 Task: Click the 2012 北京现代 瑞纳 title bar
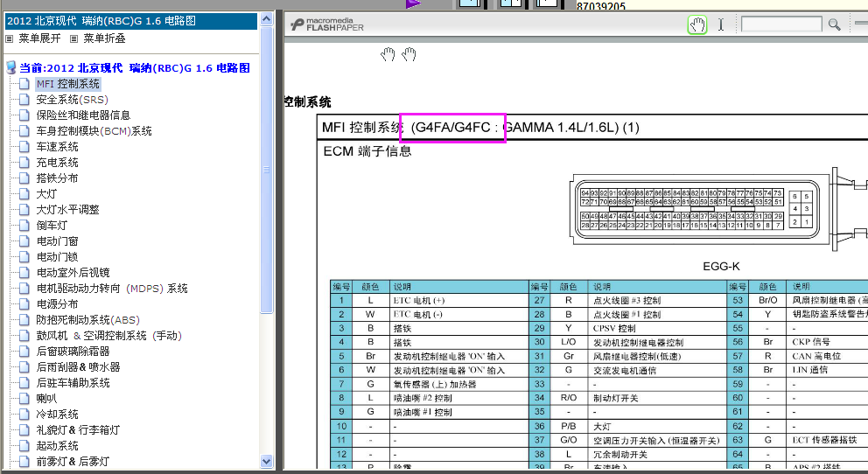(131, 21)
